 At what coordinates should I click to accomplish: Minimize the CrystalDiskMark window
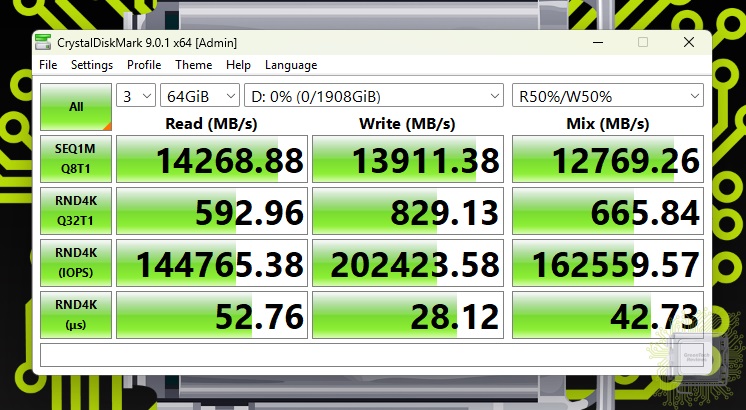(598, 42)
